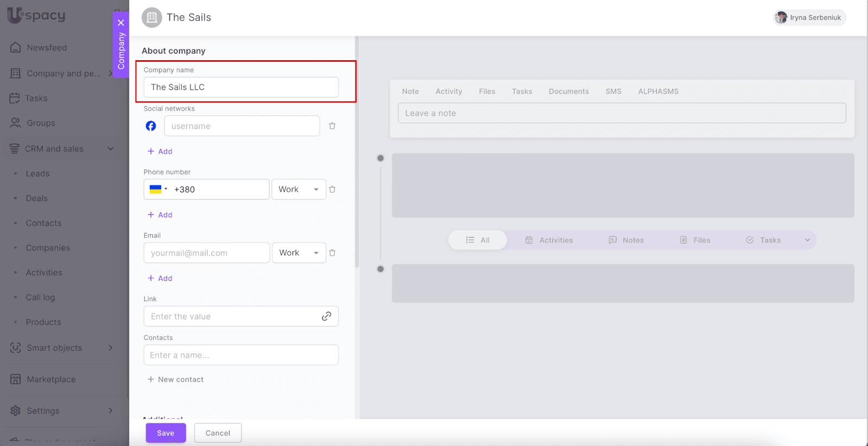The width and height of the screenshot is (868, 446).
Task: Expand the Smart objects menu
Action: click(110, 348)
